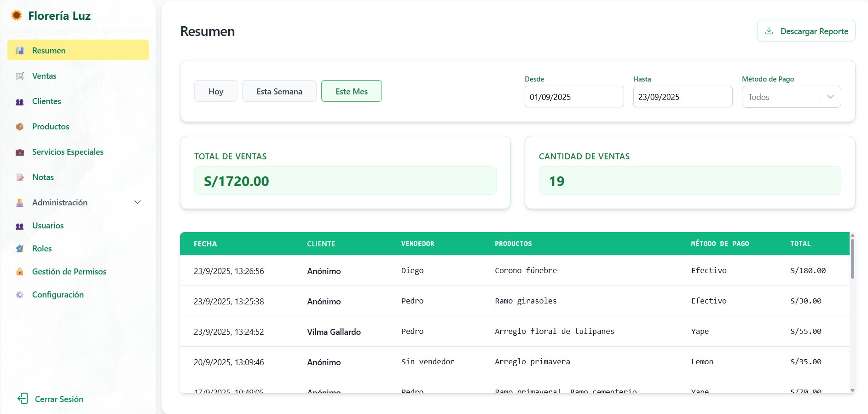Click the sunflower logo icon
This screenshot has width=868, height=414.
tap(17, 16)
